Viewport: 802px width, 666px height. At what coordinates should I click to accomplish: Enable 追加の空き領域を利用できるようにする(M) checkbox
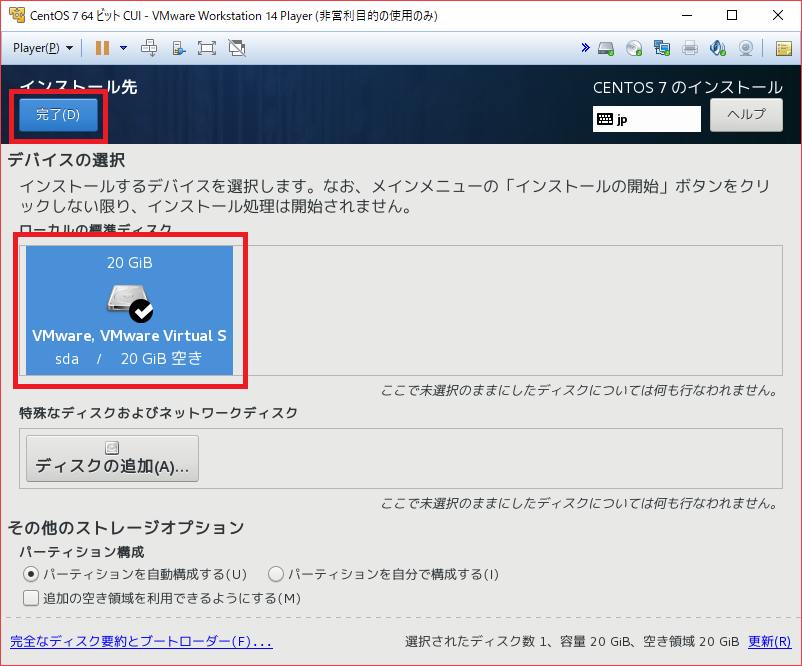pos(162,598)
